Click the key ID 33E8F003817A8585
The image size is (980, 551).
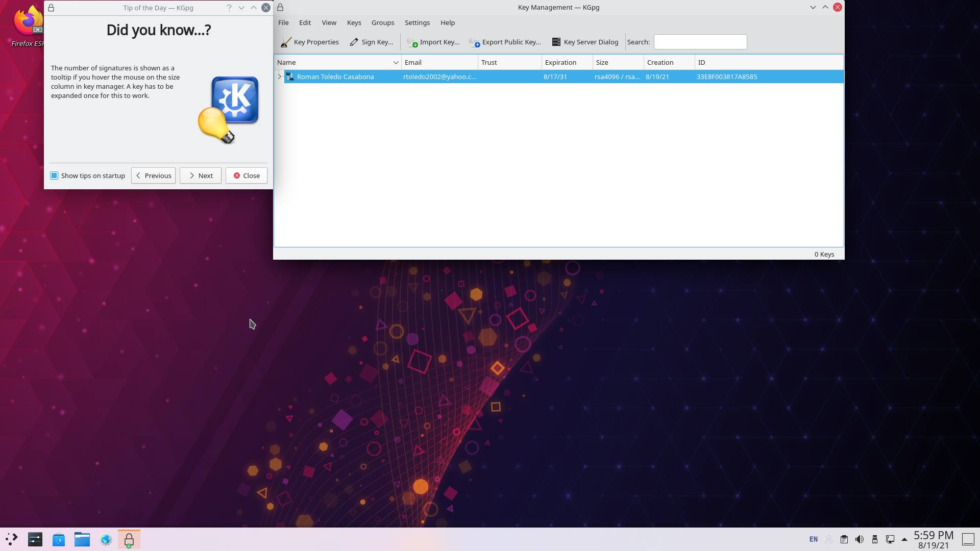pyautogui.click(x=727, y=77)
